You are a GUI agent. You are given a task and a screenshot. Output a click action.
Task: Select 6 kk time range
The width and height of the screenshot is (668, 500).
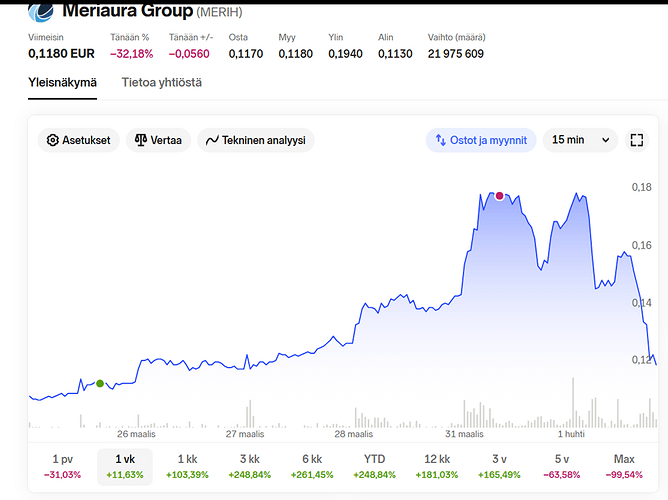coord(312,466)
